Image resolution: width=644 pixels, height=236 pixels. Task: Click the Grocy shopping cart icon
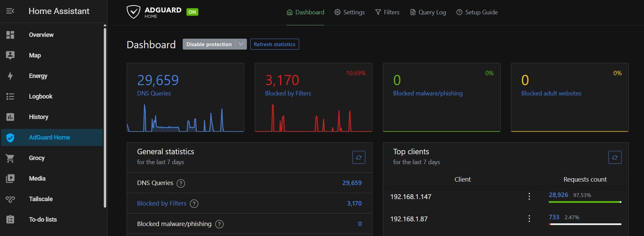[10, 158]
